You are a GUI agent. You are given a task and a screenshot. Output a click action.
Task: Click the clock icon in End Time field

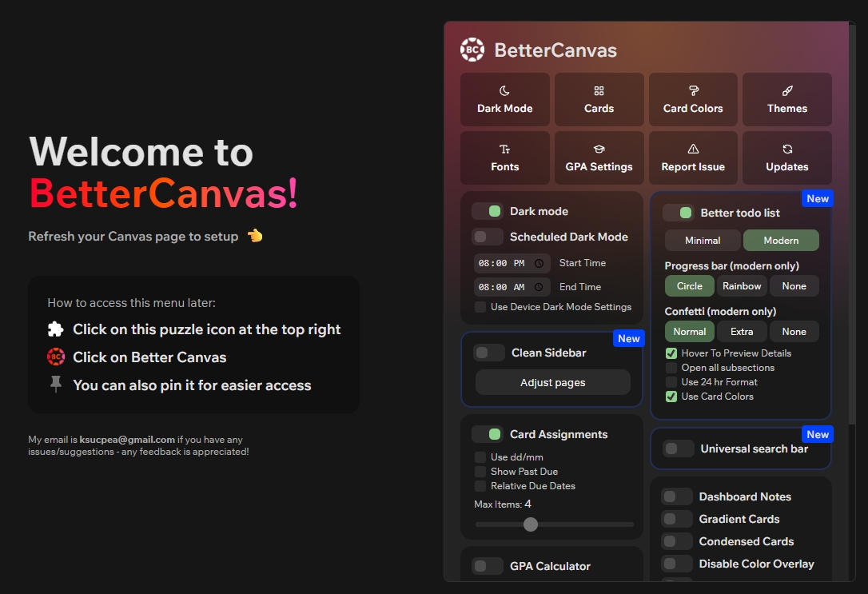[x=539, y=287]
